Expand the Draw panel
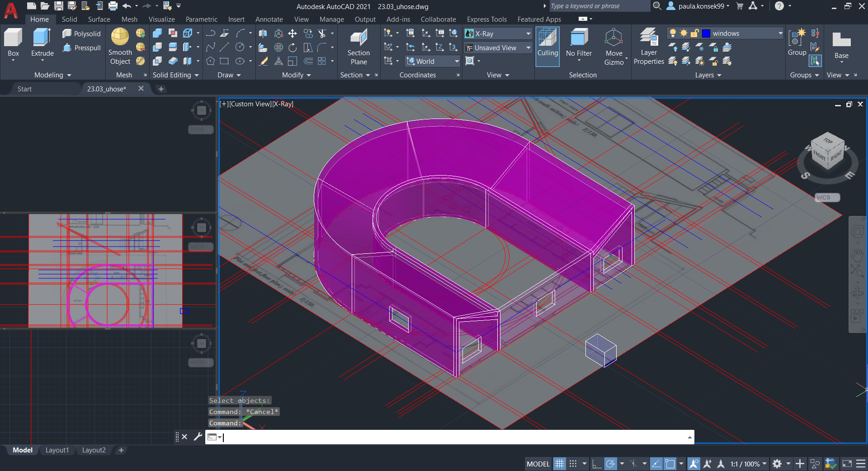868x471 pixels. click(229, 75)
